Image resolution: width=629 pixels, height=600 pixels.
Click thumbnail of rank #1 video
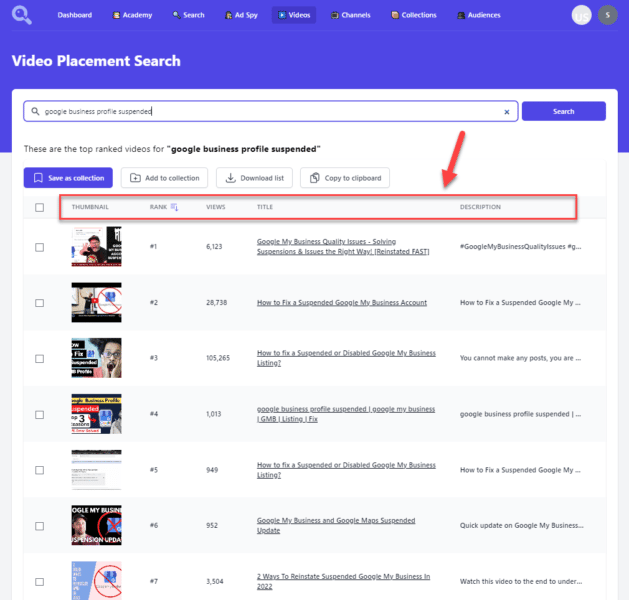click(x=96, y=246)
